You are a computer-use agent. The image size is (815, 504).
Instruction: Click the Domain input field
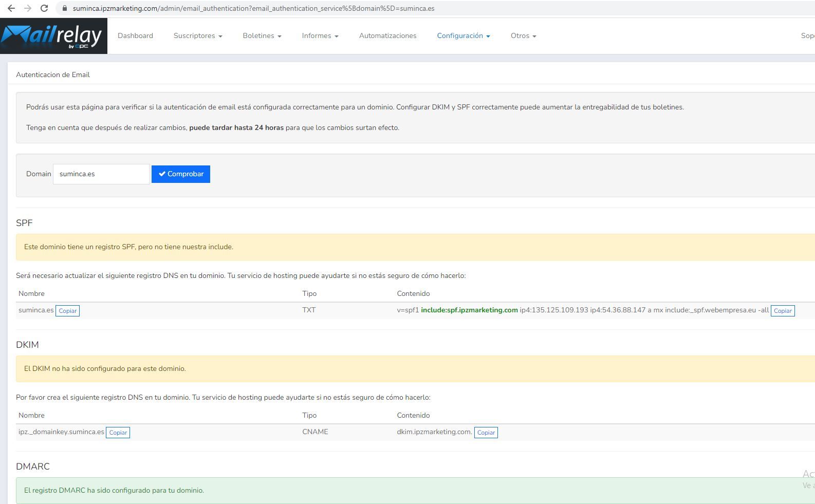click(101, 174)
